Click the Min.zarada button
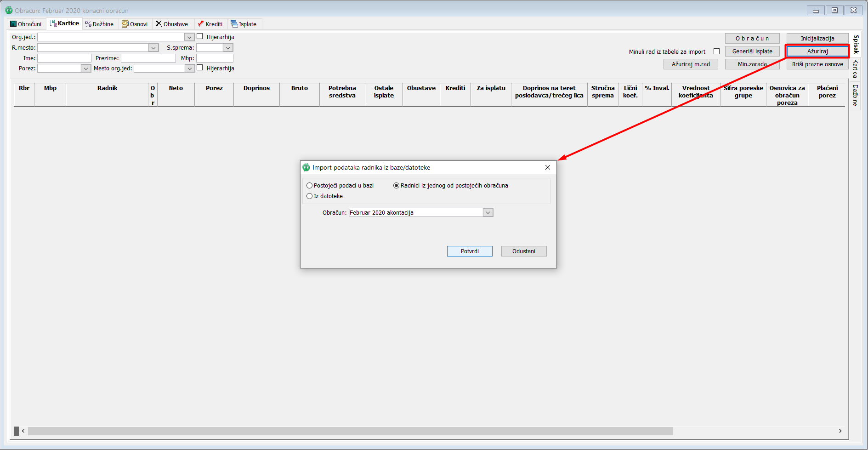 (x=752, y=64)
